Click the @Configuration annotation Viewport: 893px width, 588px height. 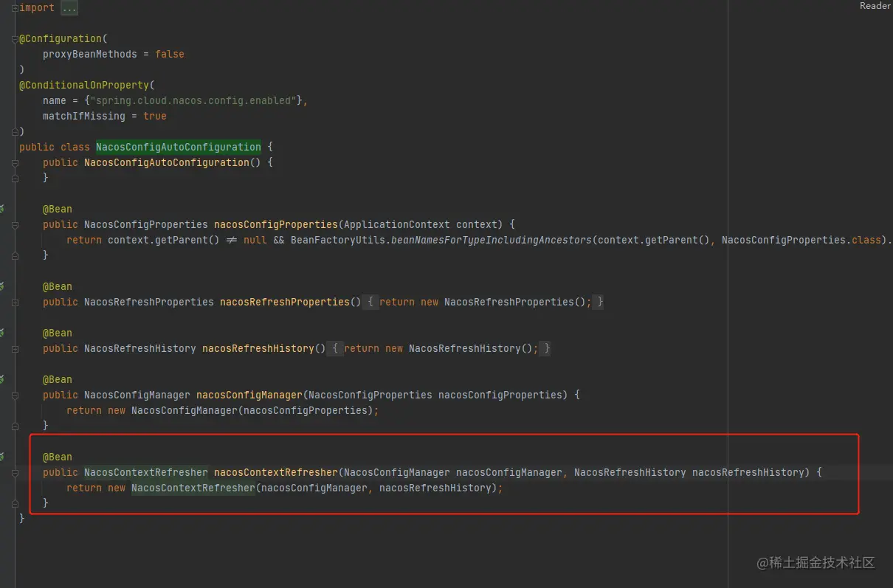click(x=61, y=38)
